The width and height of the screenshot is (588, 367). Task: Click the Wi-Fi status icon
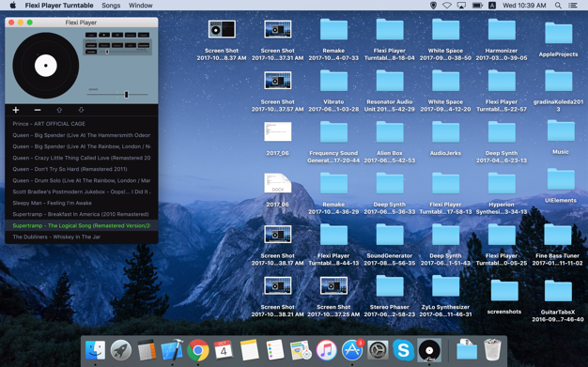pos(446,6)
